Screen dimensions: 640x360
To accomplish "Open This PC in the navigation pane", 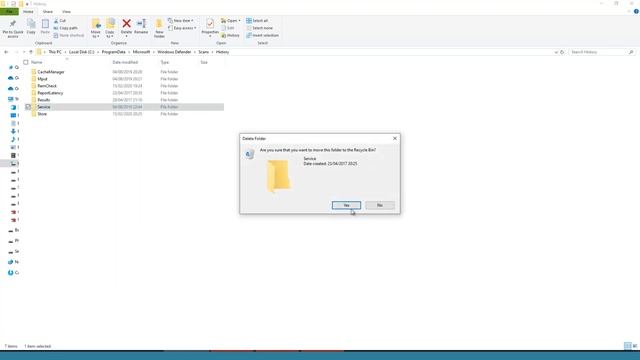I will coord(13,99).
